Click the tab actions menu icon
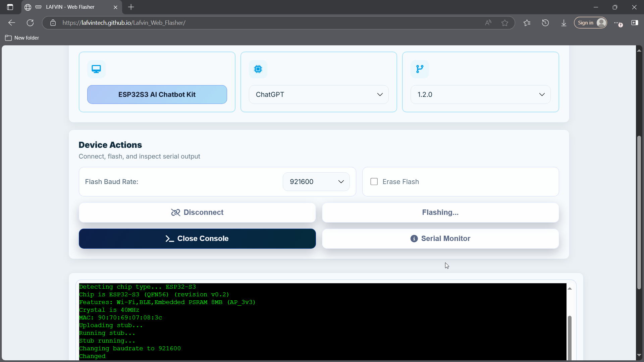This screenshot has height=362, width=644. pos(10,7)
